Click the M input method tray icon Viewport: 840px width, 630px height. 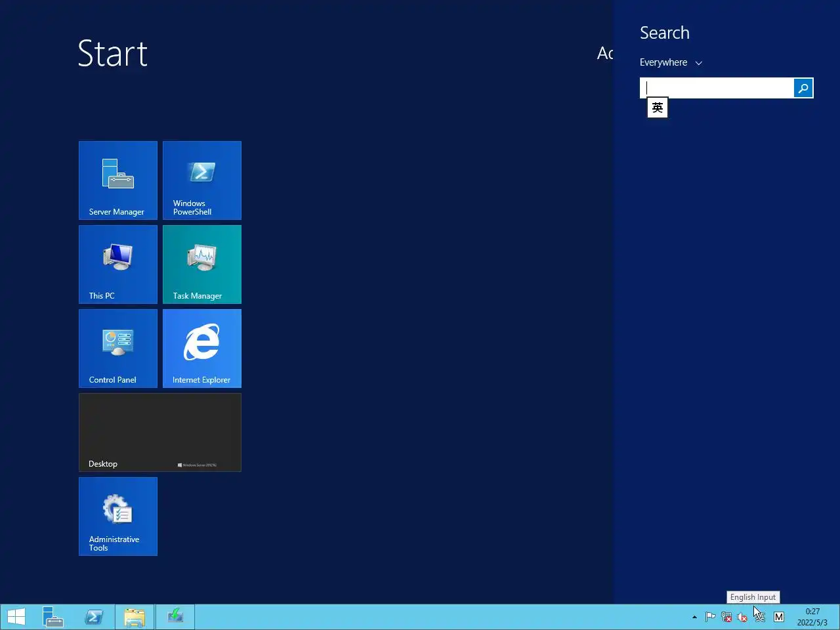(779, 617)
